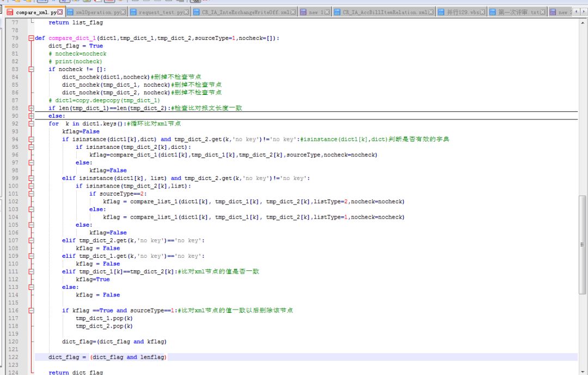588x375 pixels.
Task: Close the compare_xml.py tab
Action: [60, 12]
